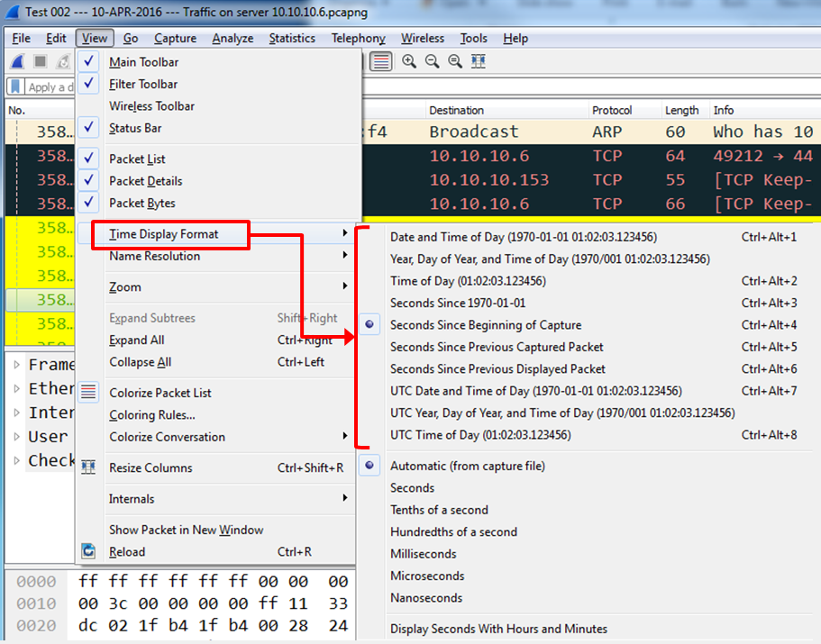Image resolution: width=821 pixels, height=644 pixels.
Task: Click the Resize Columns icon in View menu
Action: coord(88,467)
